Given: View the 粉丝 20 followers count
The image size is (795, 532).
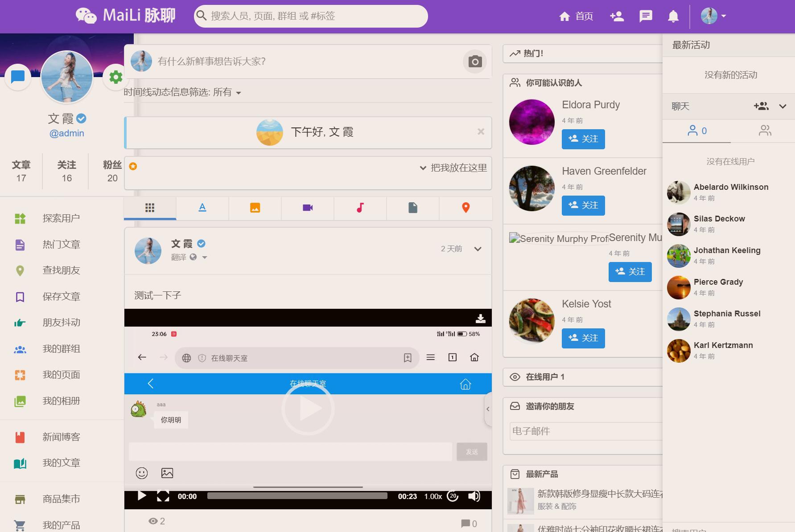Looking at the screenshot, I should coord(112,172).
